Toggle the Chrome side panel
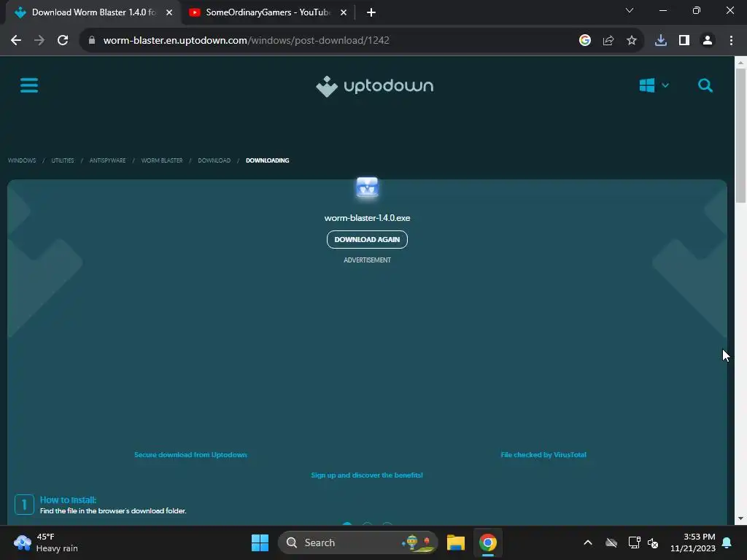Viewport: 747px width, 560px height. tap(684, 41)
